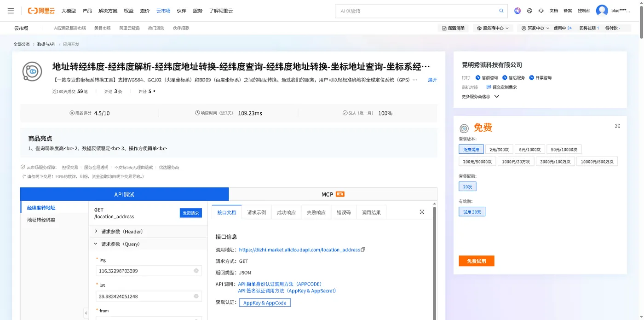The image size is (644, 320).
Task: Click the logo next to 免费 price
Action: pos(465,128)
